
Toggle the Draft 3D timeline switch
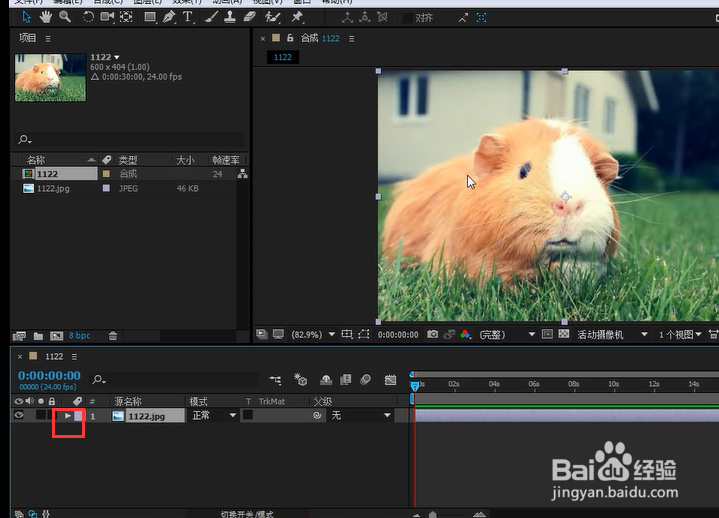pos(300,380)
